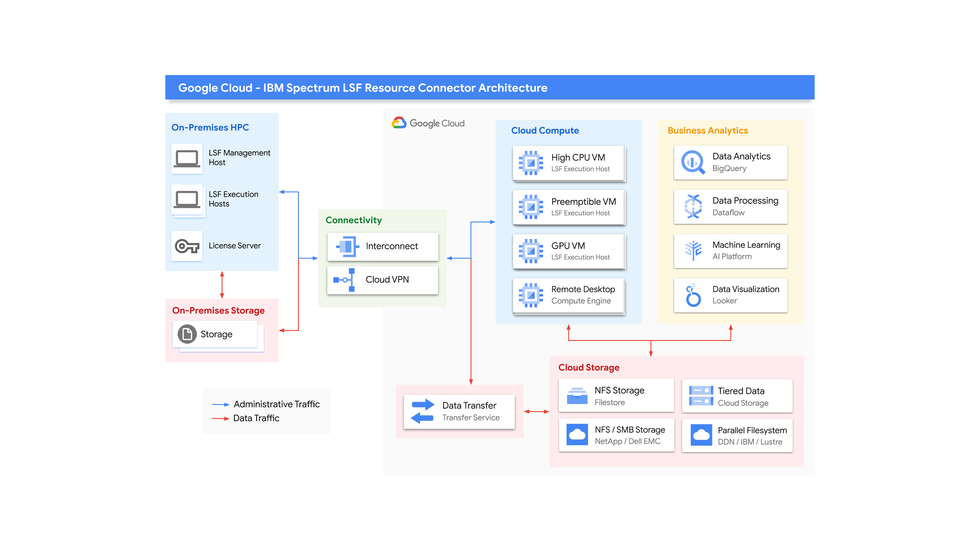The image size is (980, 551).
Task: Click the LSF Management Host label
Action: [239, 158]
